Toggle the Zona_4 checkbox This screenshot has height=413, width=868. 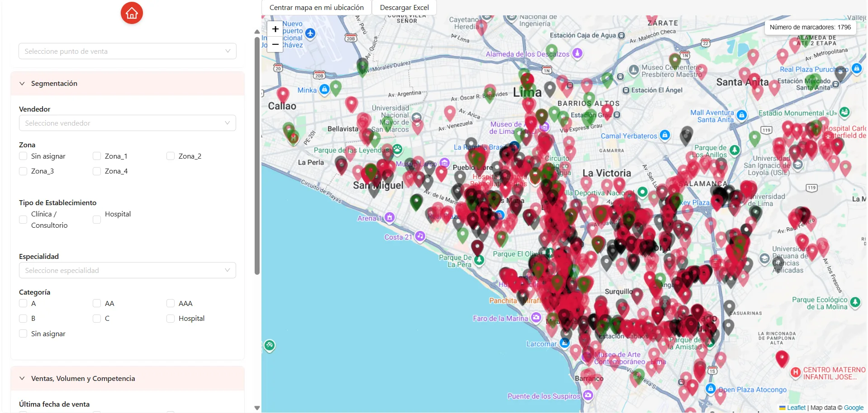[97, 171]
